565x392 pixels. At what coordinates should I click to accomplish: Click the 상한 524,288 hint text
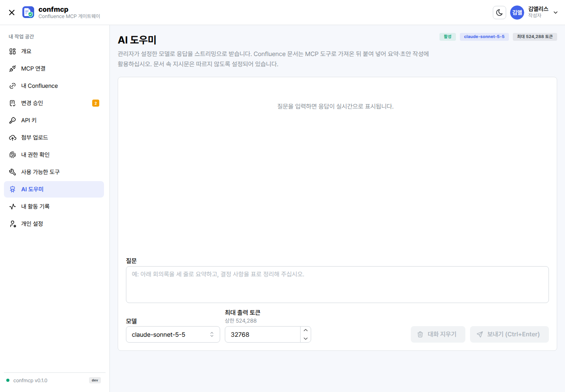click(241, 321)
